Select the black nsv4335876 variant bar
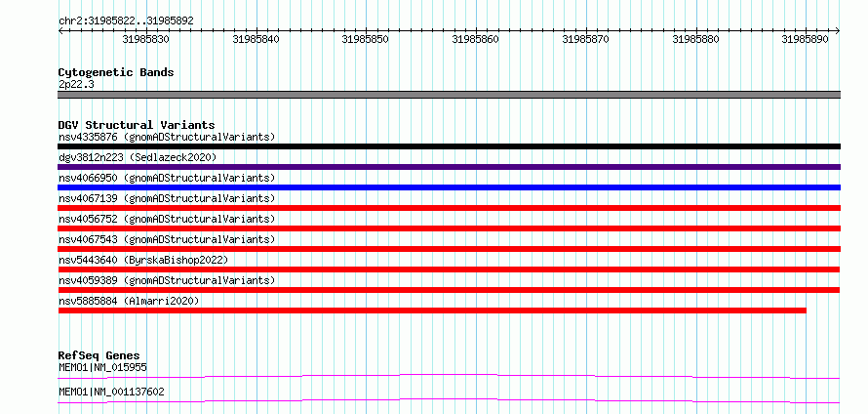 click(x=449, y=146)
